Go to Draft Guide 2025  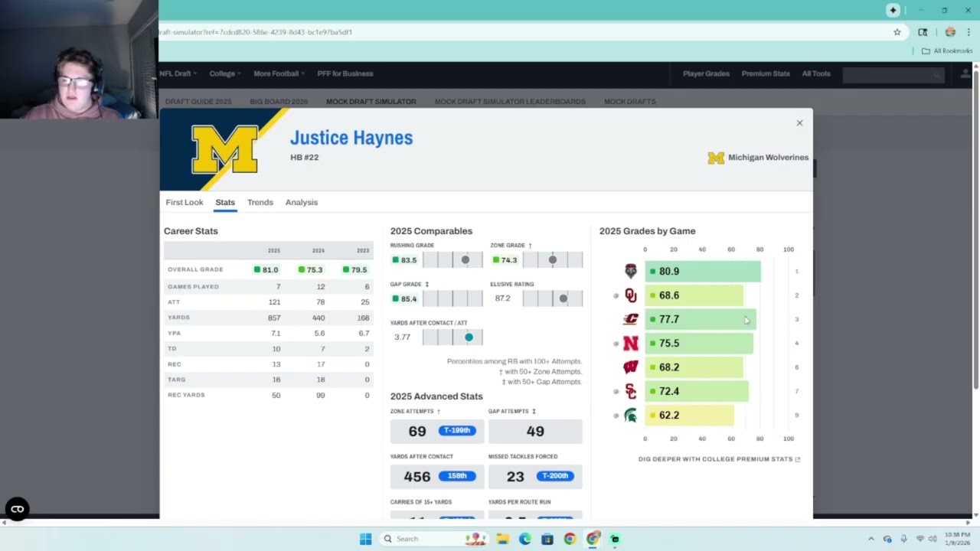click(x=198, y=101)
